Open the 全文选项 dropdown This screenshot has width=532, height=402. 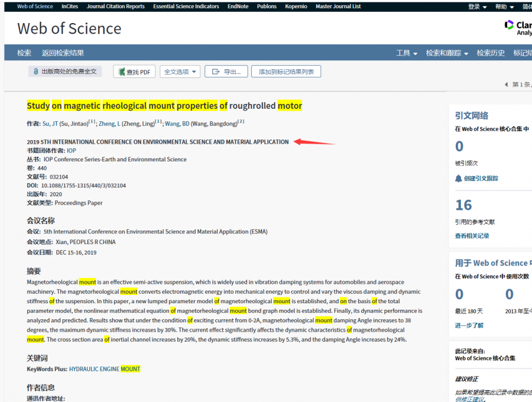pos(180,72)
